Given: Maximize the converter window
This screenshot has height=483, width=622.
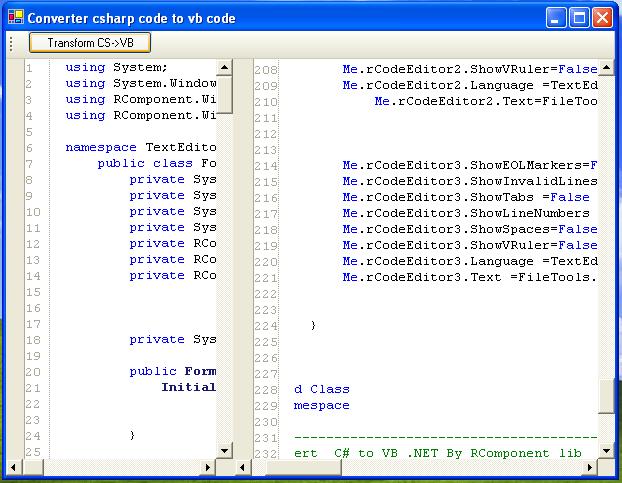Looking at the screenshot, I should pos(579,18).
